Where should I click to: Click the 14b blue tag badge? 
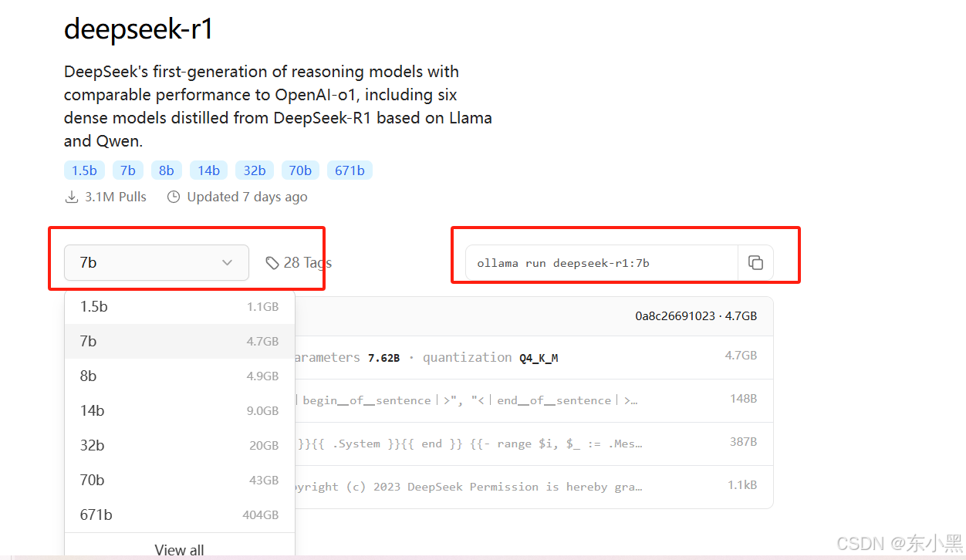coord(208,170)
